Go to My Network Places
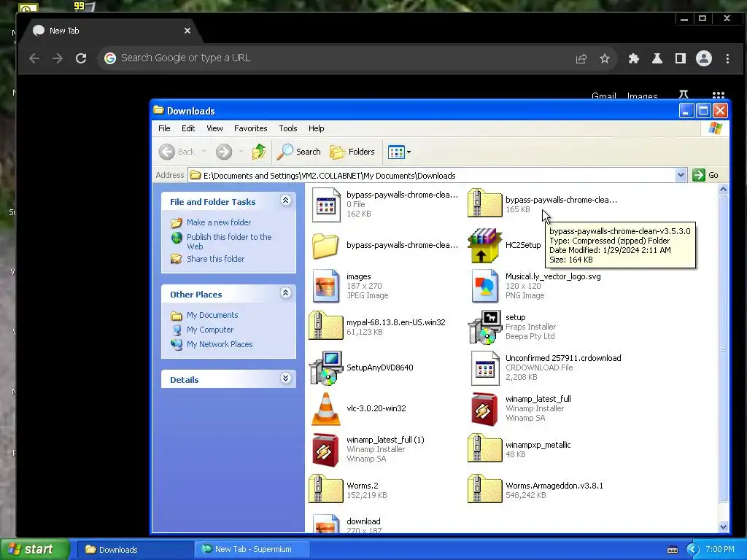747x560 pixels. point(220,344)
